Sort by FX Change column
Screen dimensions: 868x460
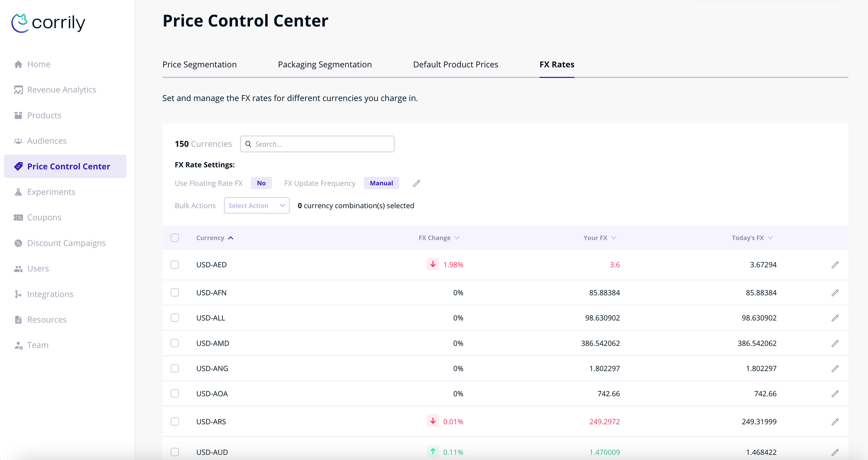click(439, 238)
